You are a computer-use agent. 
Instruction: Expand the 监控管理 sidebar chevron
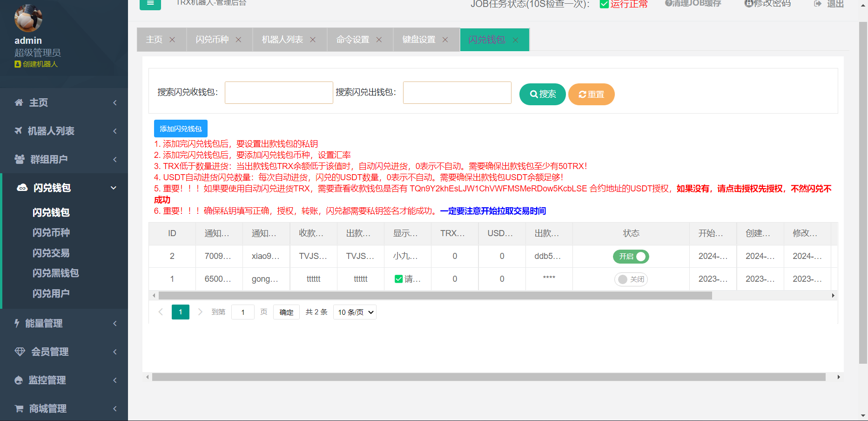115,380
